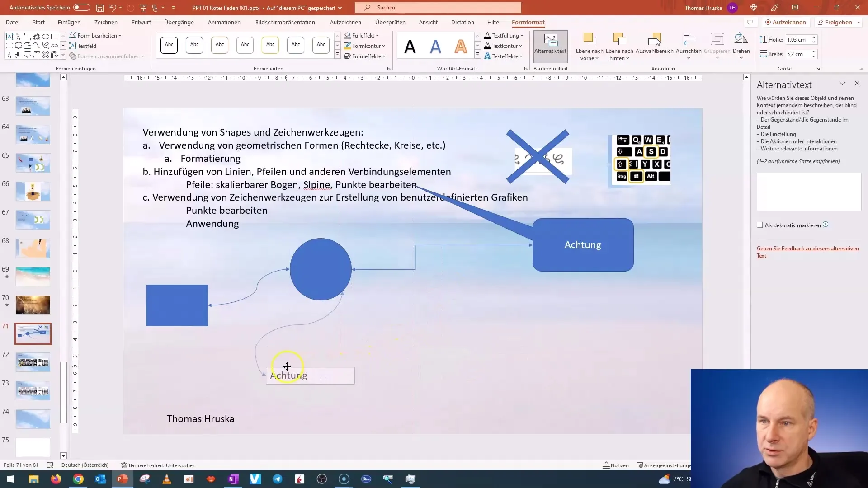Screen dimensions: 868x488
Task: Click the Alternativtext button in ribbon
Action: click(550, 47)
